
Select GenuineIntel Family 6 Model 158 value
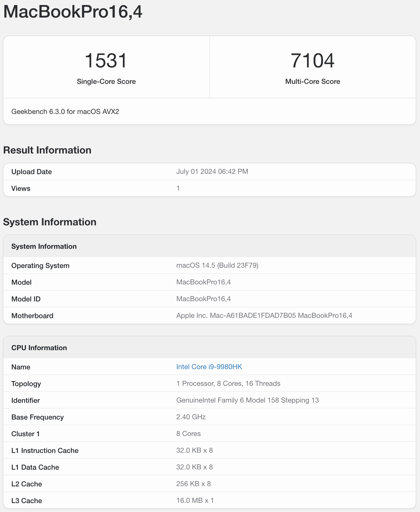pyautogui.click(x=248, y=400)
